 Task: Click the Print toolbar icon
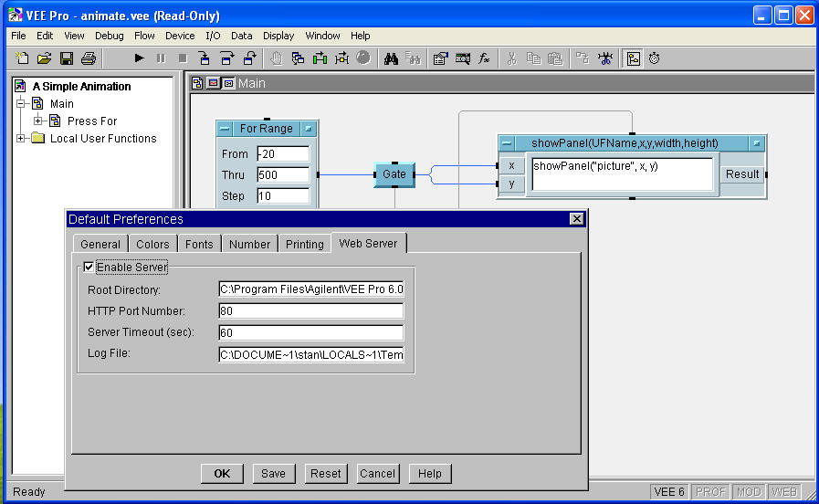(88, 58)
